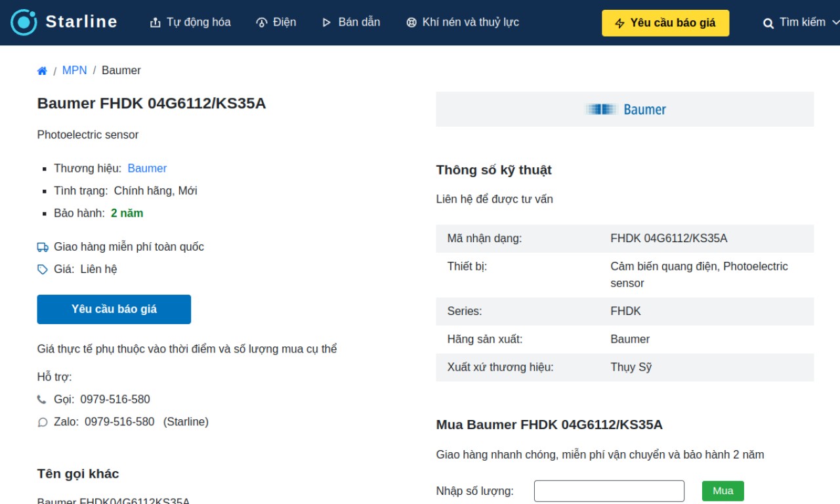Viewport: 840px width, 504px height.
Task: Follow the Baumer brand link
Action: coord(147,169)
